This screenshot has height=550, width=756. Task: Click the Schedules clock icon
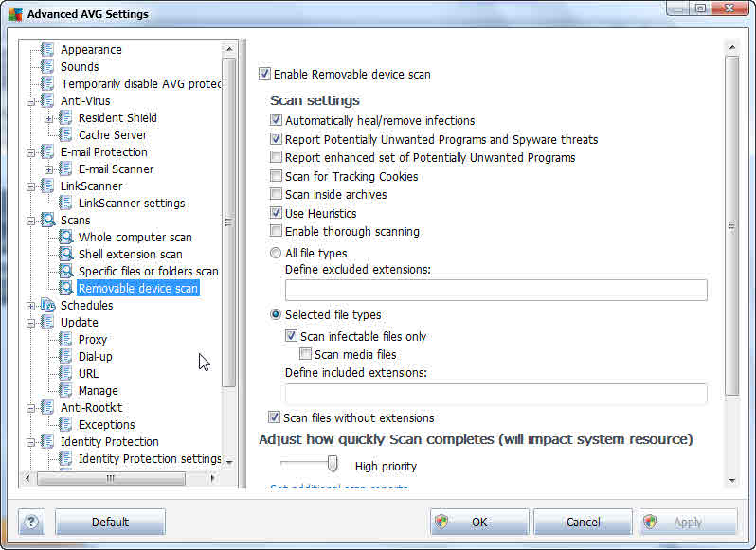pyautogui.click(x=47, y=305)
